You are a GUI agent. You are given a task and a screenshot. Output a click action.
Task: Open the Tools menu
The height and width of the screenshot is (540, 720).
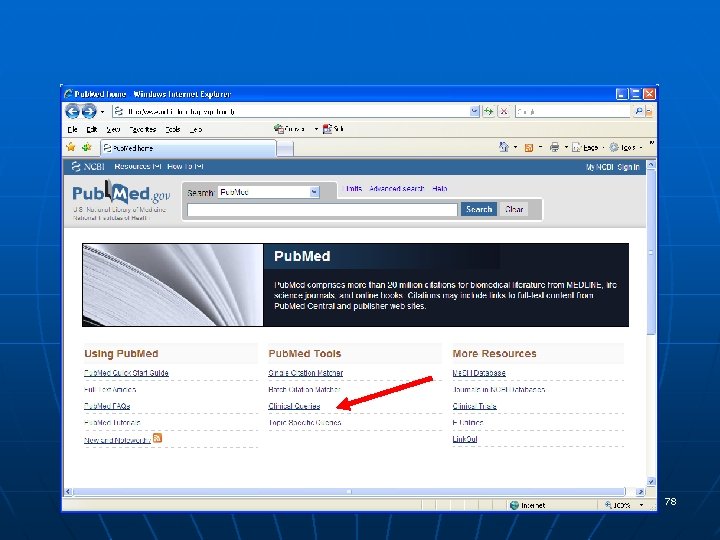pyautogui.click(x=173, y=129)
